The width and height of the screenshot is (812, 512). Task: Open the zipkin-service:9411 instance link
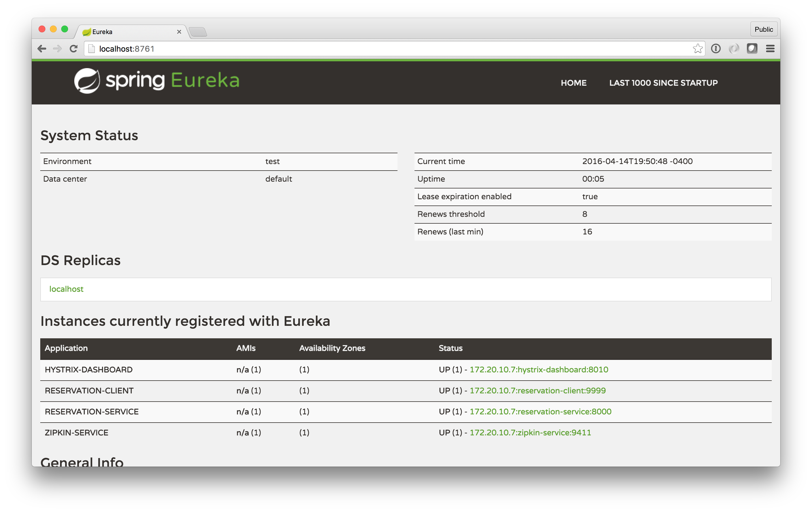pos(530,433)
